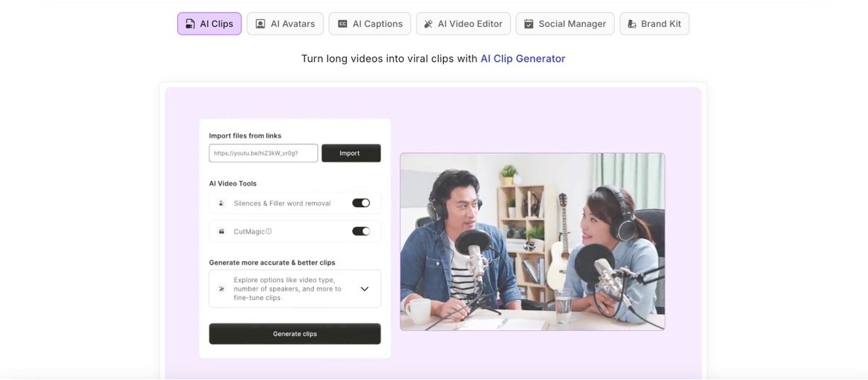The height and width of the screenshot is (380, 868).
Task: Go to the AI Video Editor tab
Action: coord(463,23)
